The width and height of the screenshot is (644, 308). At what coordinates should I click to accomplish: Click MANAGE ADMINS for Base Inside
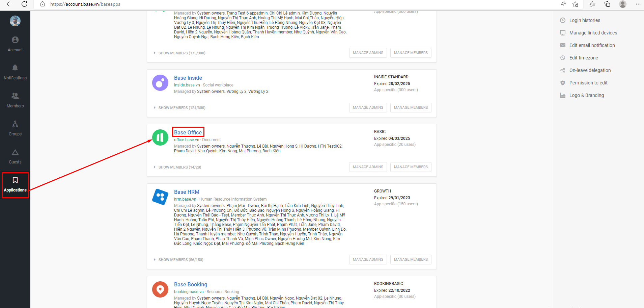[x=368, y=107]
